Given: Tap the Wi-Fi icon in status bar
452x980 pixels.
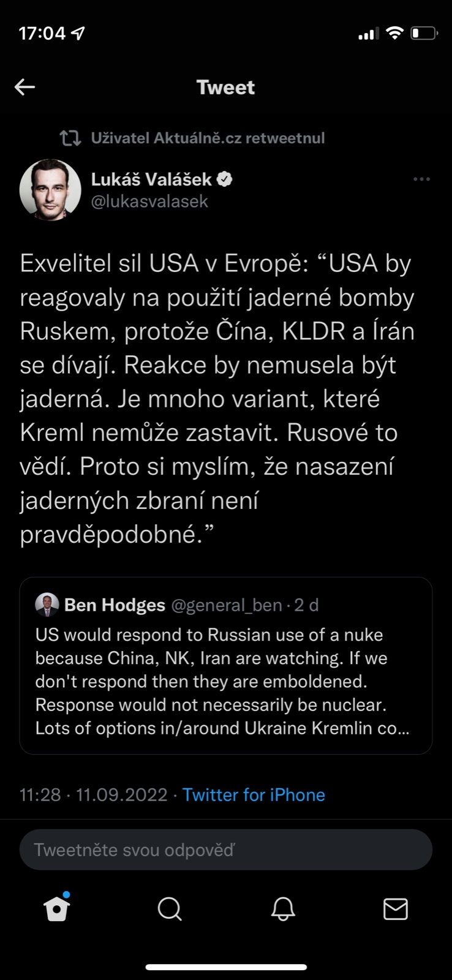Looking at the screenshot, I should pos(395,33).
